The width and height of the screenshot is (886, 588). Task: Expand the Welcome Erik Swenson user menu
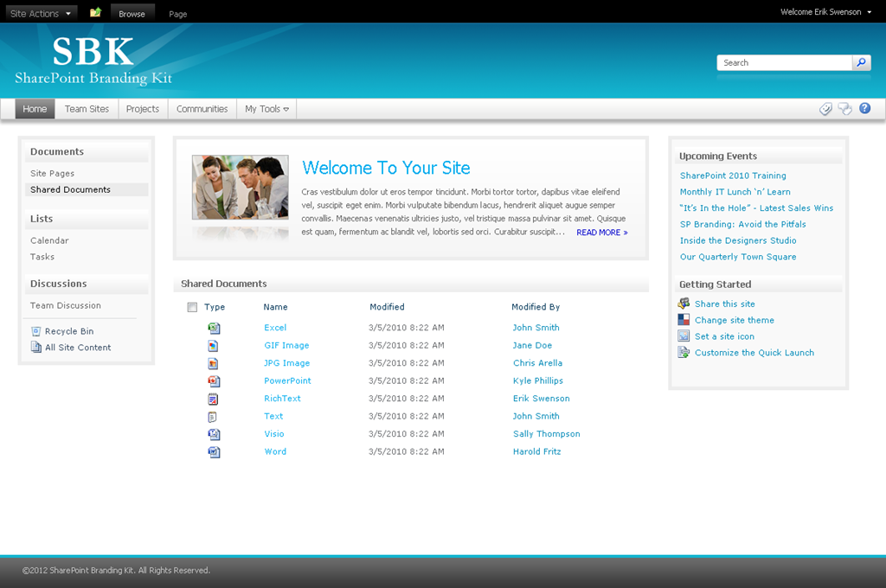point(825,12)
